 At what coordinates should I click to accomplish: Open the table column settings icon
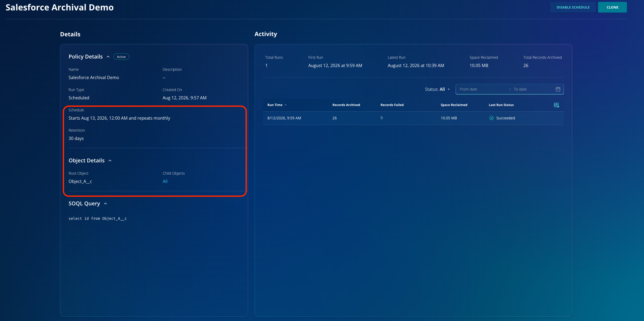click(x=556, y=105)
